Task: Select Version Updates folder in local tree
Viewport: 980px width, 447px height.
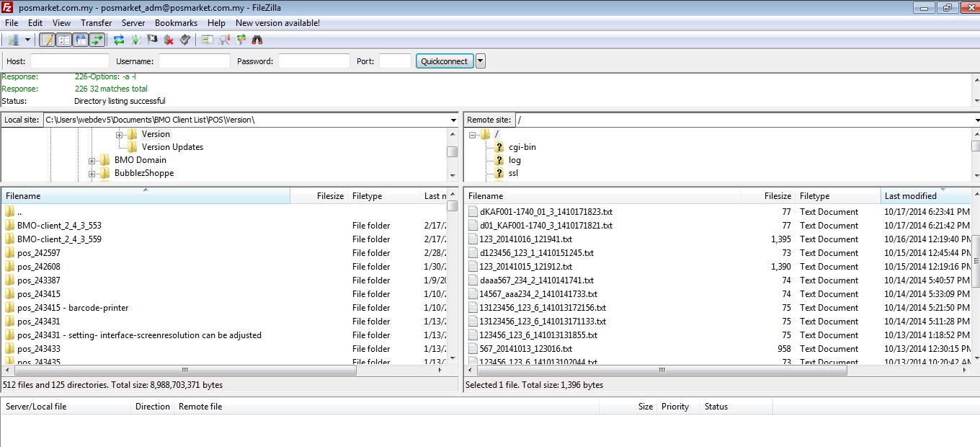Action: (x=172, y=147)
